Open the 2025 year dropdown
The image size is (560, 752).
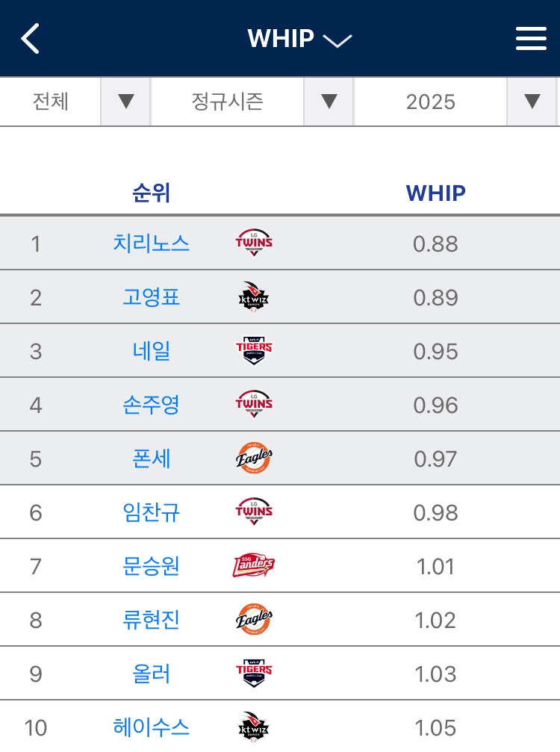point(455,102)
